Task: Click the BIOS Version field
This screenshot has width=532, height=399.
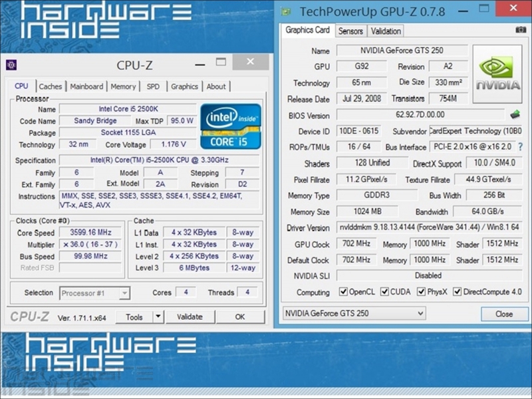Action: [420, 116]
